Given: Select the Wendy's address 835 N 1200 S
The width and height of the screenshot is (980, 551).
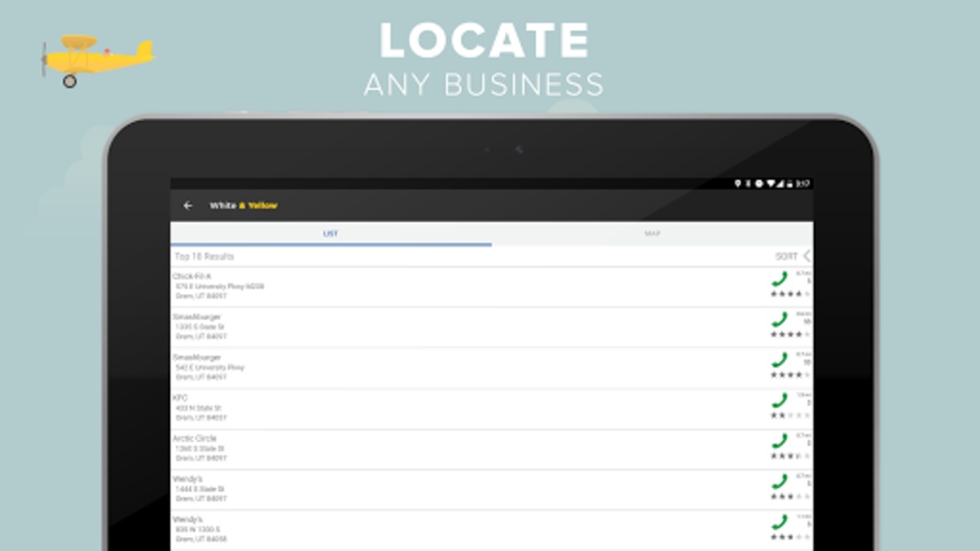Looking at the screenshot, I should coord(198,529).
